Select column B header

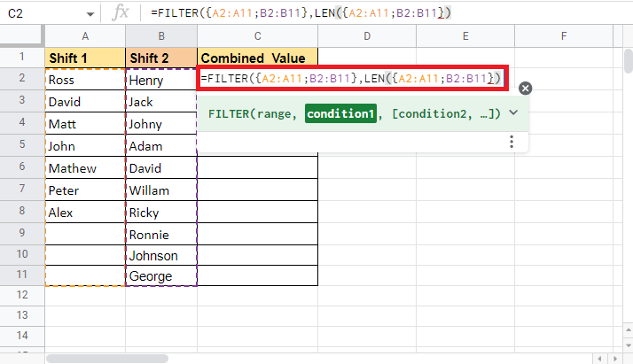coord(160,36)
